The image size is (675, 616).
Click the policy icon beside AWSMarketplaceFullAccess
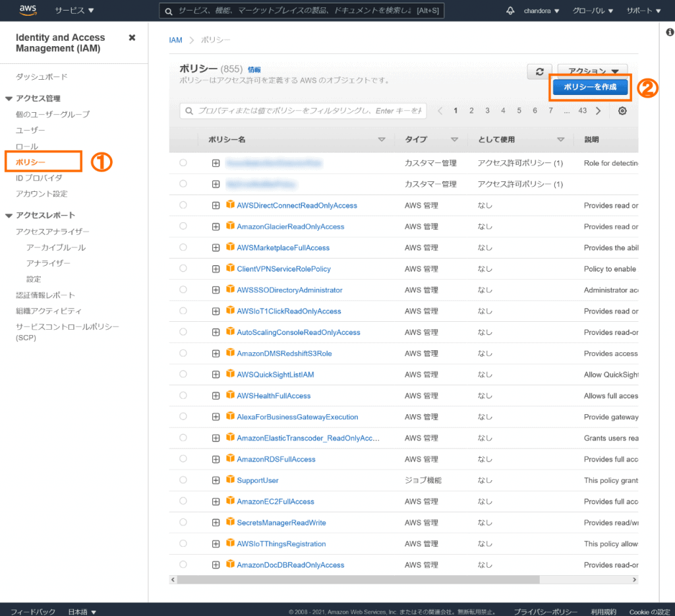pyautogui.click(x=230, y=247)
